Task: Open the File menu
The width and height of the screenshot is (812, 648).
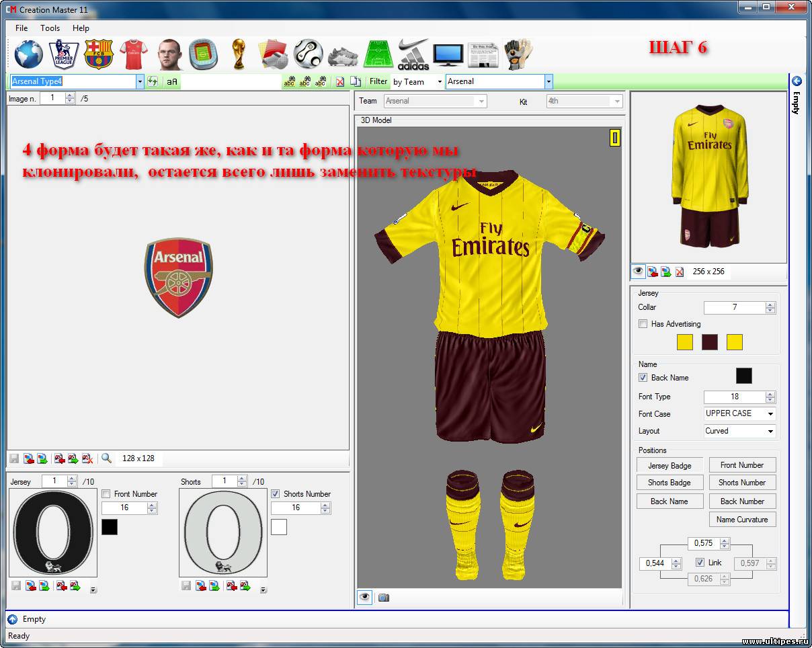Action: [22, 28]
